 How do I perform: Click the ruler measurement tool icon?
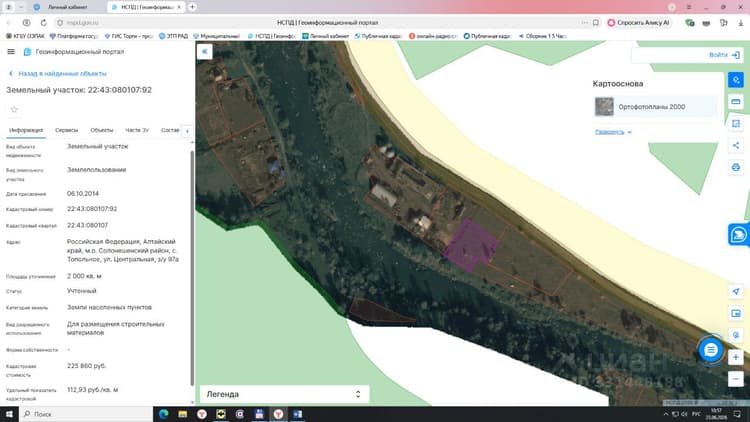[x=736, y=102]
